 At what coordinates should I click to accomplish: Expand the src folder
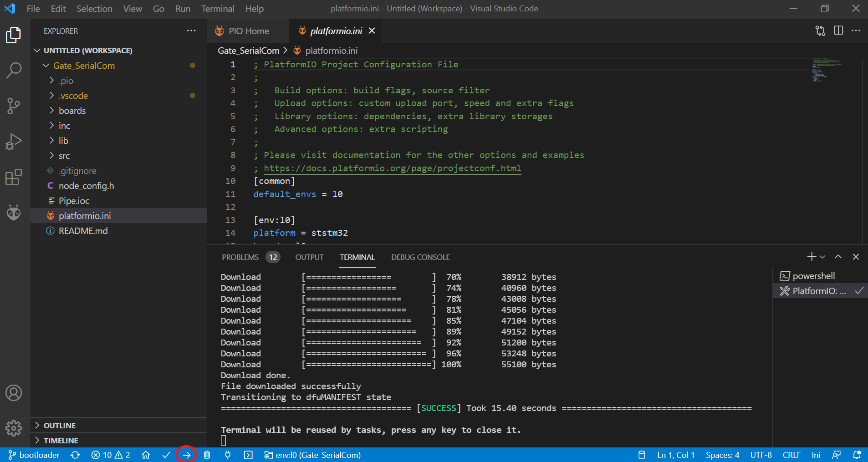point(64,156)
